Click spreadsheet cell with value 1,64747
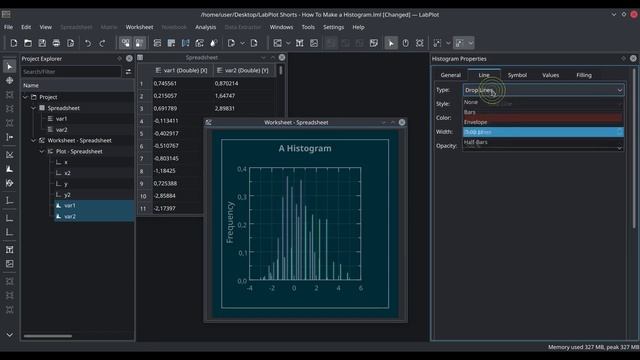640x360 pixels. [244, 96]
